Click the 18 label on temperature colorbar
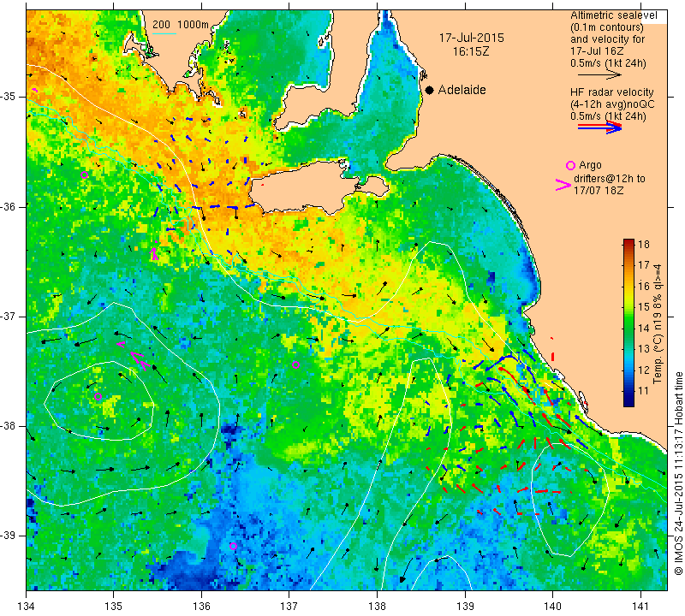 coord(644,245)
